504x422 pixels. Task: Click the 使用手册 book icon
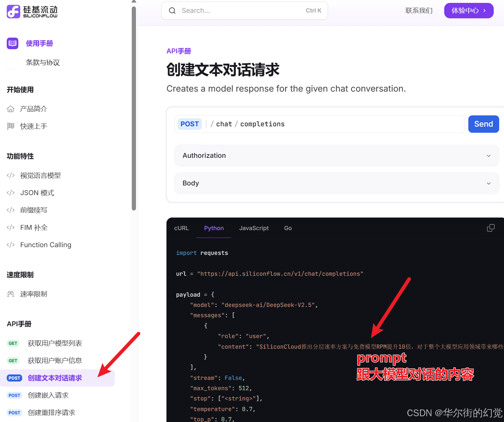(13, 43)
